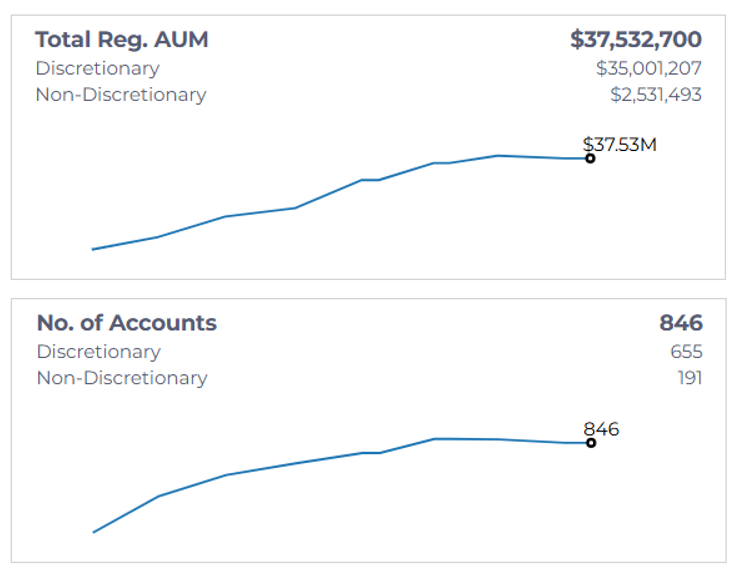Click the No. of Accounts heading
Viewport: 737px width, 573px height.
[127, 323]
